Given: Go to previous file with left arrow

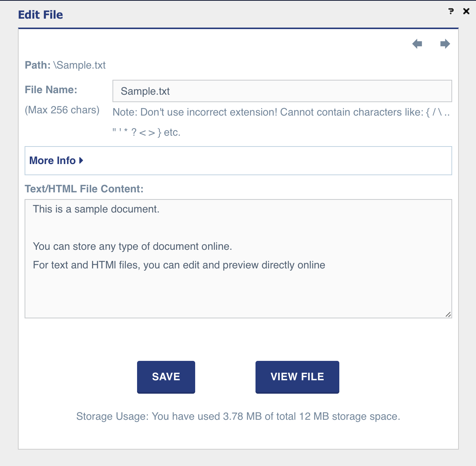Looking at the screenshot, I should point(417,44).
